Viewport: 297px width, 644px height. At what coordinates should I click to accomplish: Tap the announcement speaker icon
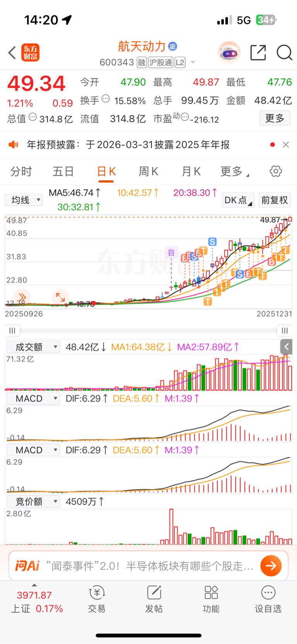point(14,145)
